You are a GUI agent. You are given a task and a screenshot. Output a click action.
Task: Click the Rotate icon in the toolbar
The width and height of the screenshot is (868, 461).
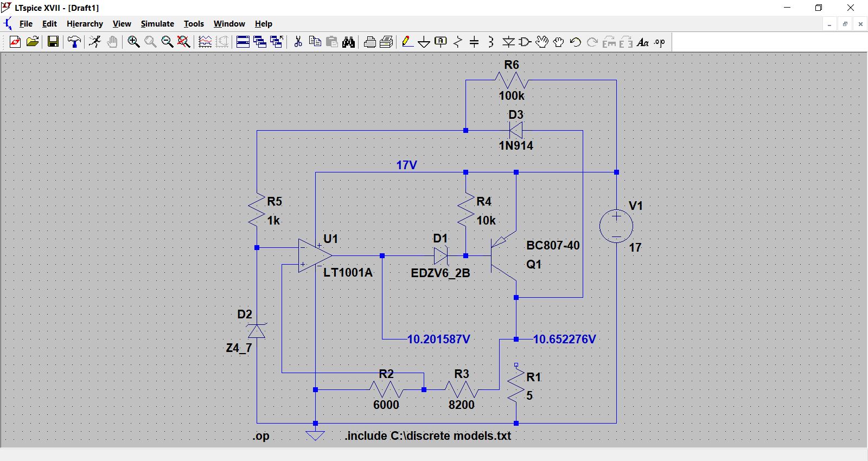[609, 42]
